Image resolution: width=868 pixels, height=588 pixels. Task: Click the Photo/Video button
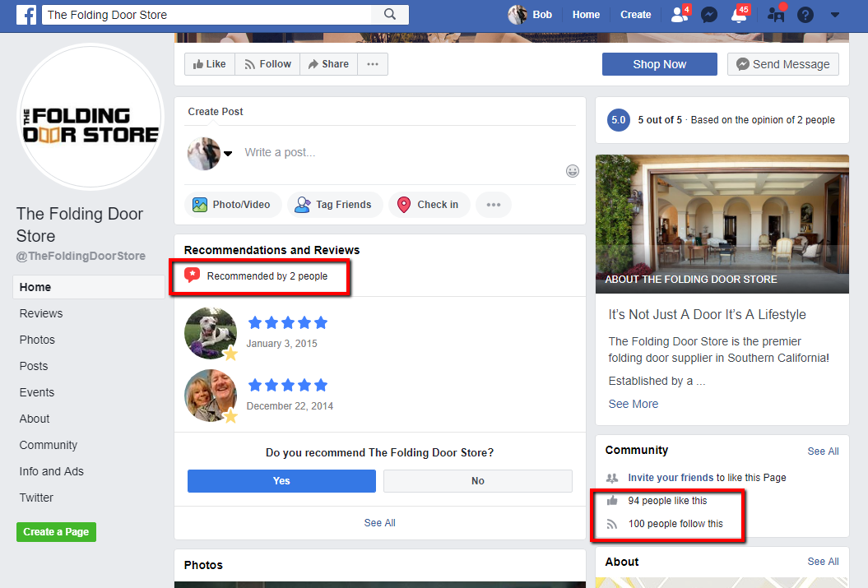(x=233, y=205)
